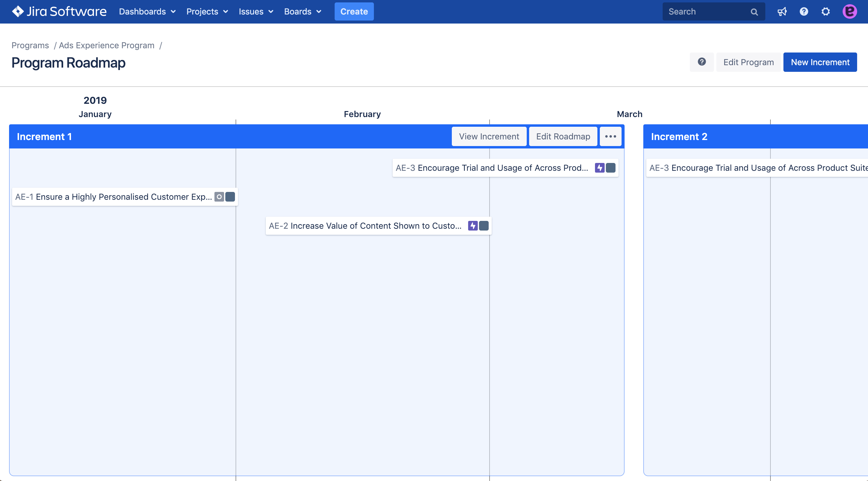Click the AE-2 purple lightning epic icon
This screenshot has height=481, width=868.
(473, 225)
